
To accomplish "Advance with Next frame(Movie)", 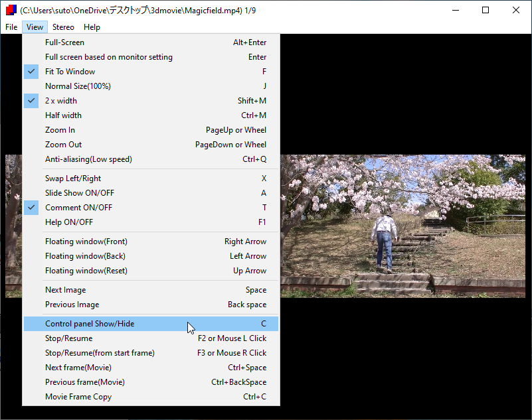I will tap(151, 368).
